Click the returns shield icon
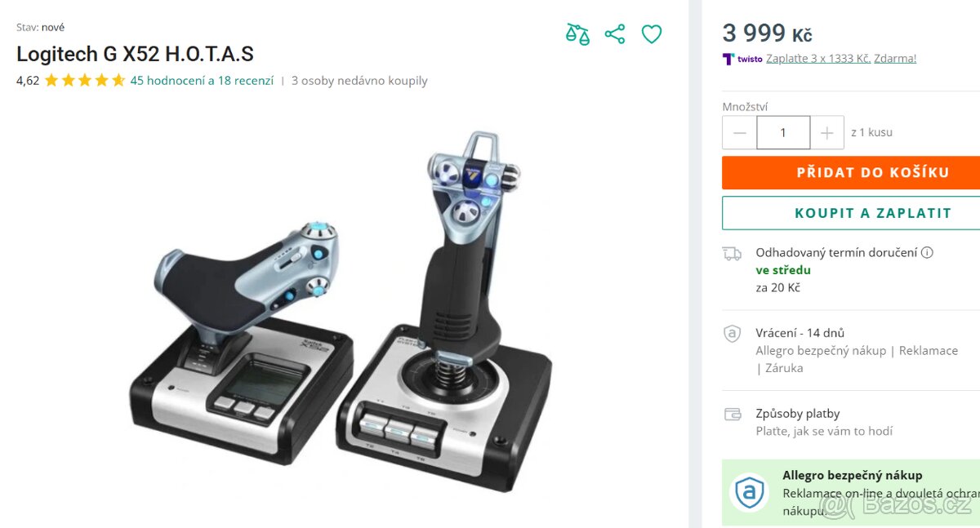Screen dimensions: 980x528 [x=733, y=334]
